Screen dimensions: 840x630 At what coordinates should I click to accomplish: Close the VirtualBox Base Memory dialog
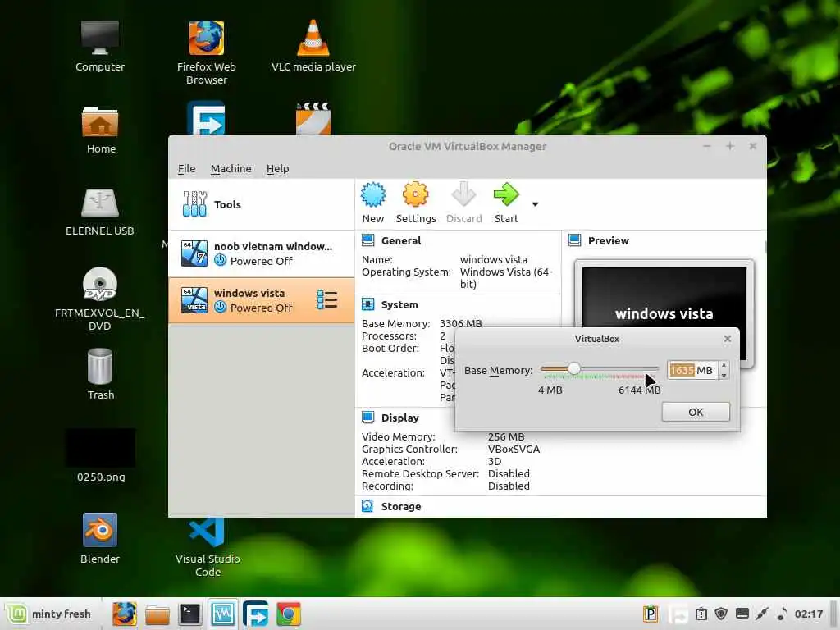[727, 339]
